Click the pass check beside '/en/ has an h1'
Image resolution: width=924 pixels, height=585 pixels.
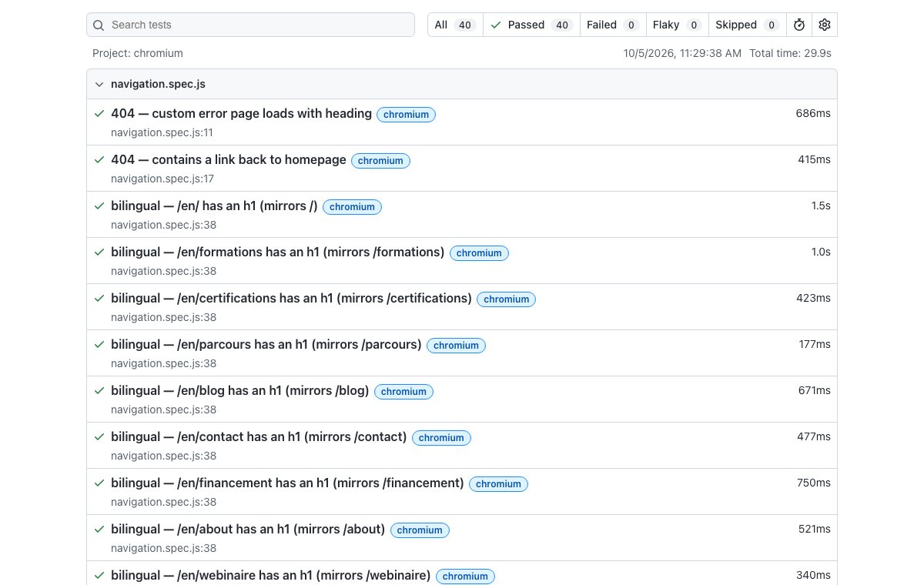pyautogui.click(x=99, y=206)
